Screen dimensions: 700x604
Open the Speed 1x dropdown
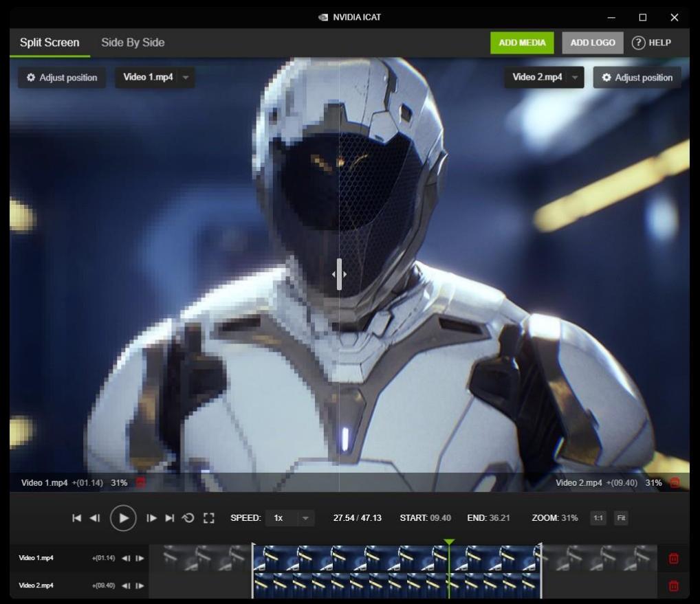click(x=290, y=518)
